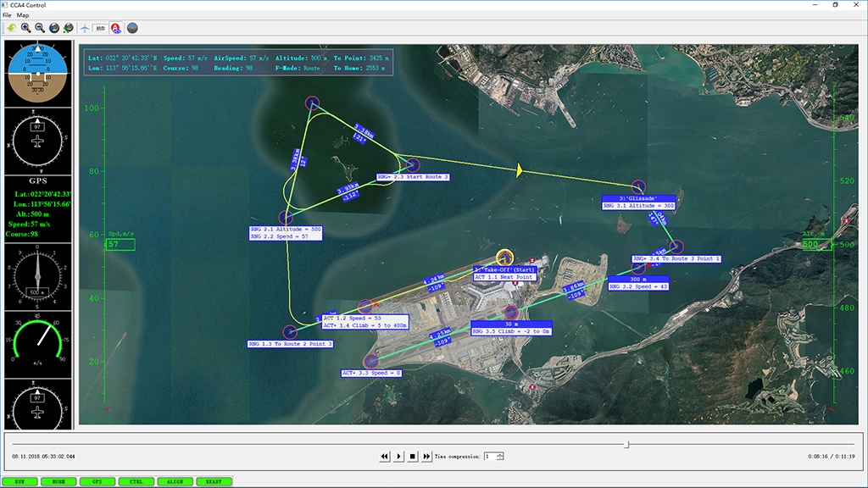Click the green undo arrow icon
This screenshot has width=868, height=488.
[x=11, y=28]
